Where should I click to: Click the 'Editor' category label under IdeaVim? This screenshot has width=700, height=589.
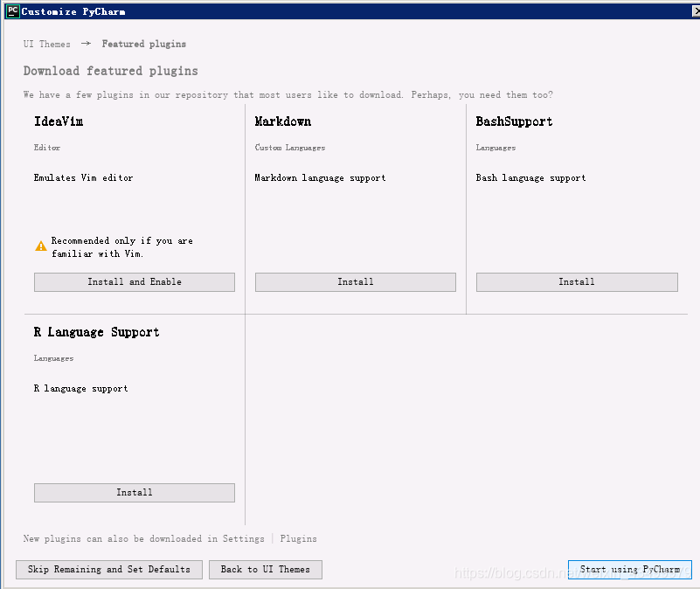(47, 148)
